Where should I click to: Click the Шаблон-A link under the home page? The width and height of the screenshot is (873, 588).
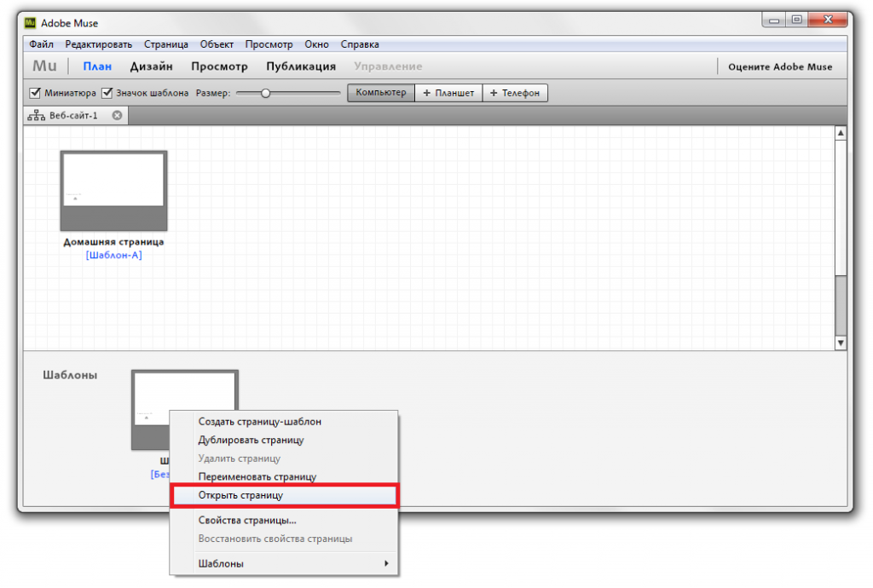pyautogui.click(x=113, y=255)
